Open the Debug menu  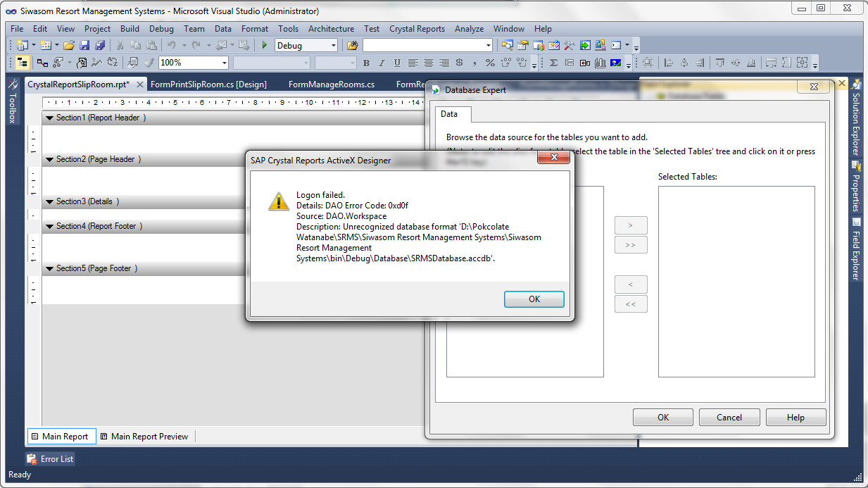[x=161, y=29]
